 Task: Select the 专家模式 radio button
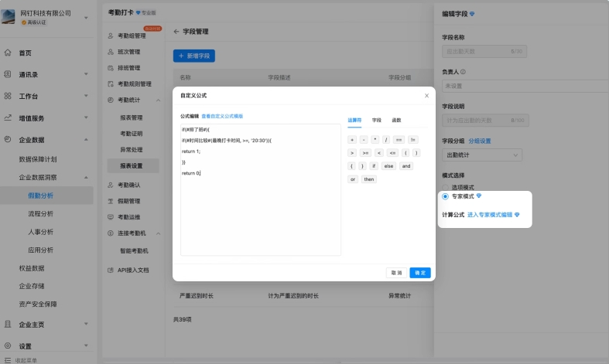point(445,196)
